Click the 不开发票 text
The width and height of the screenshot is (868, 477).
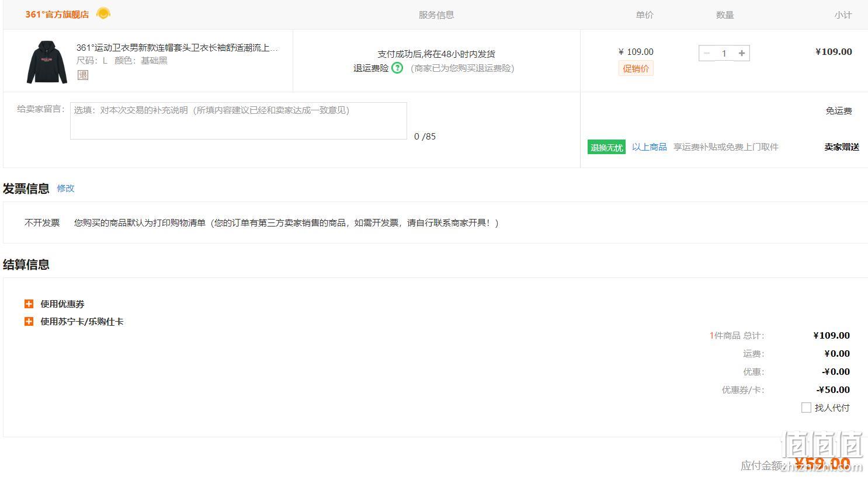tap(42, 222)
